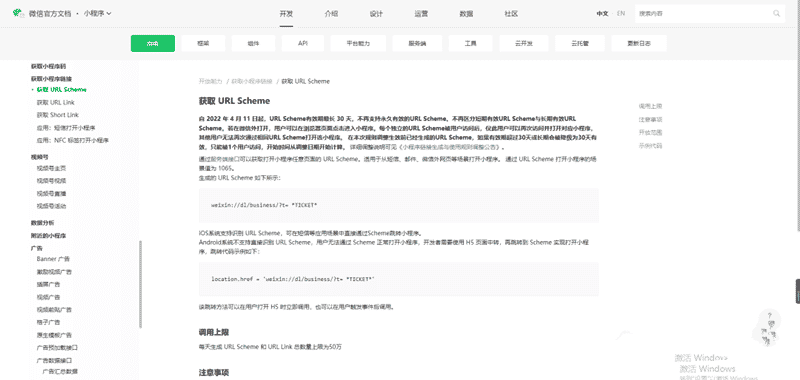Click the sidebar vertical scrollbar
Screen dimensions: 800x380
pyautogui.click(x=140, y=284)
